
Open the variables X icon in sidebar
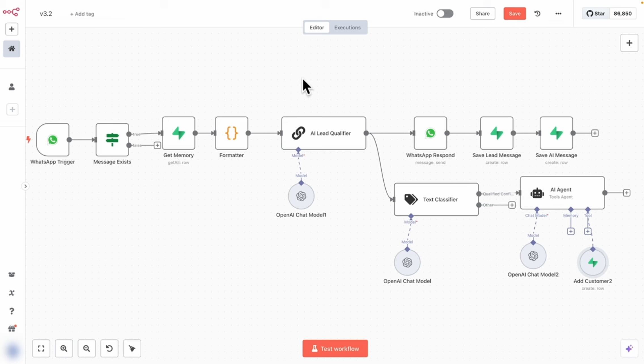click(x=12, y=293)
